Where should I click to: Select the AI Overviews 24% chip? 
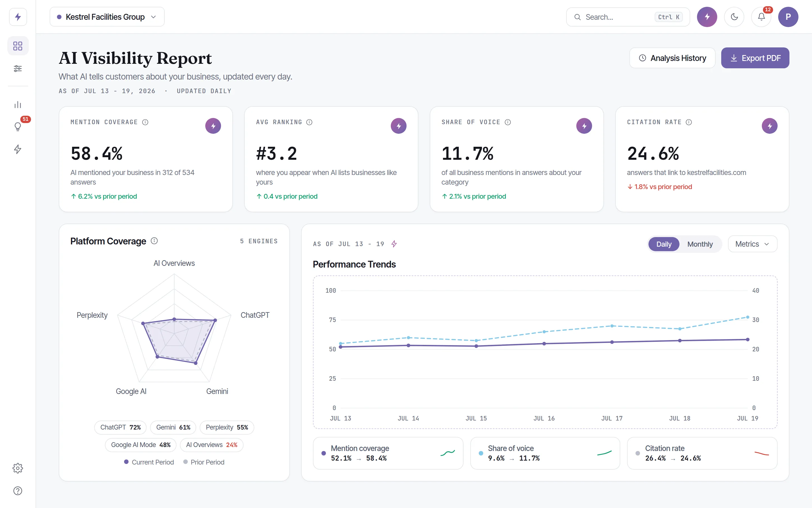[212, 445]
